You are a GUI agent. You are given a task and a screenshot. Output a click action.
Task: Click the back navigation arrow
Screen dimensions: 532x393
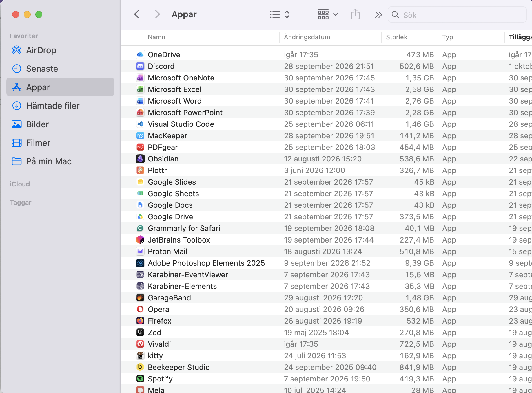click(x=137, y=14)
